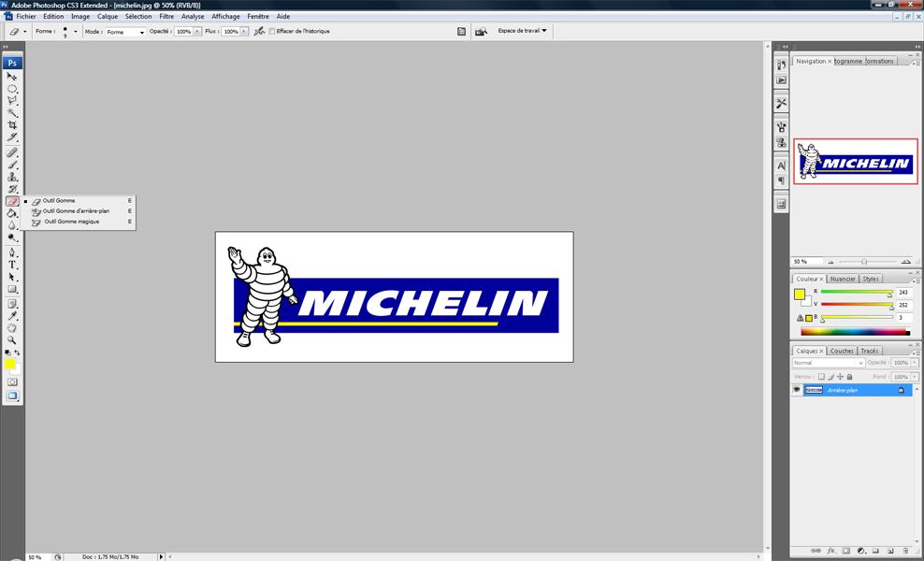Change the screen mode button
924x561 pixels.
tap(12, 396)
